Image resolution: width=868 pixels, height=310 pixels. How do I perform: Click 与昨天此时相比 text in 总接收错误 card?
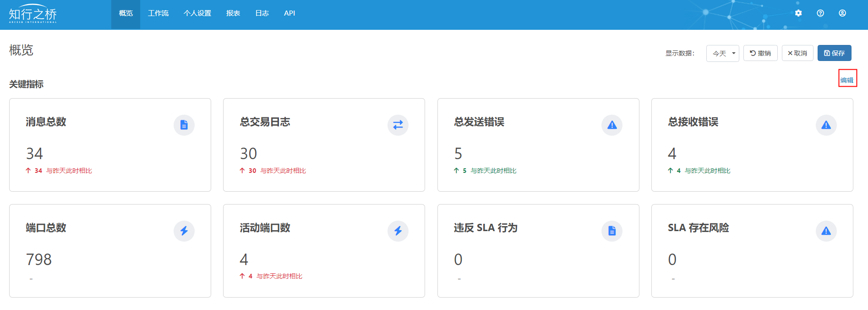coord(708,171)
